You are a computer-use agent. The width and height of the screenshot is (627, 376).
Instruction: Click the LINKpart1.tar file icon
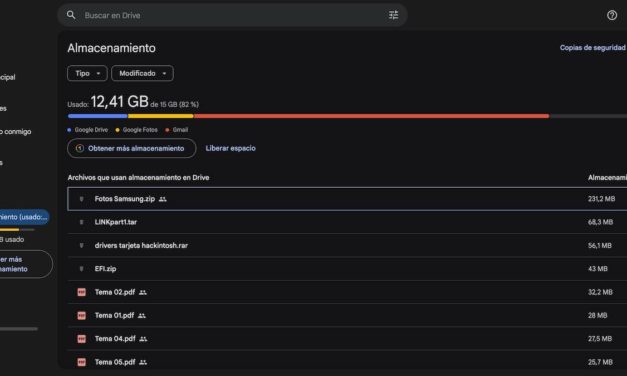click(x=82, y=222)
